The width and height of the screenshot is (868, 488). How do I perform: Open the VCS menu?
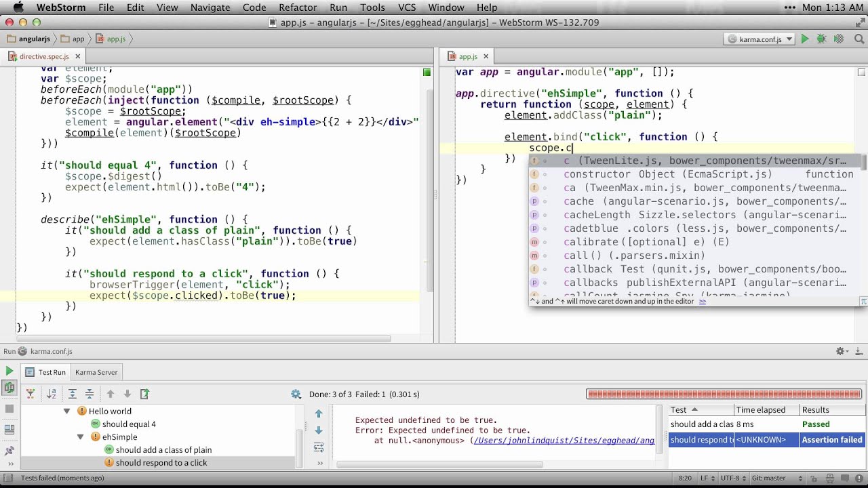click(x=407, y=7)
